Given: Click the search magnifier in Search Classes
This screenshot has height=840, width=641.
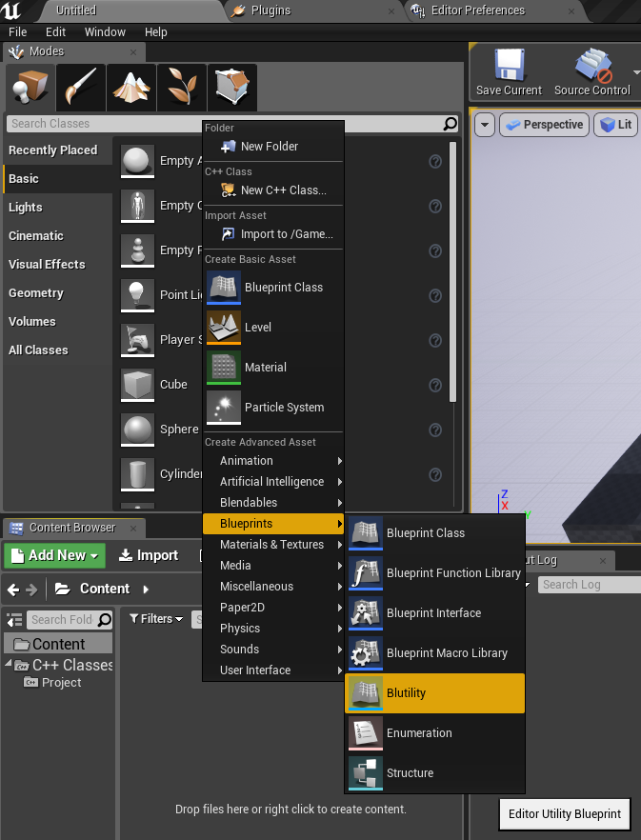Looking at the screenshot, I should point(451,124).
